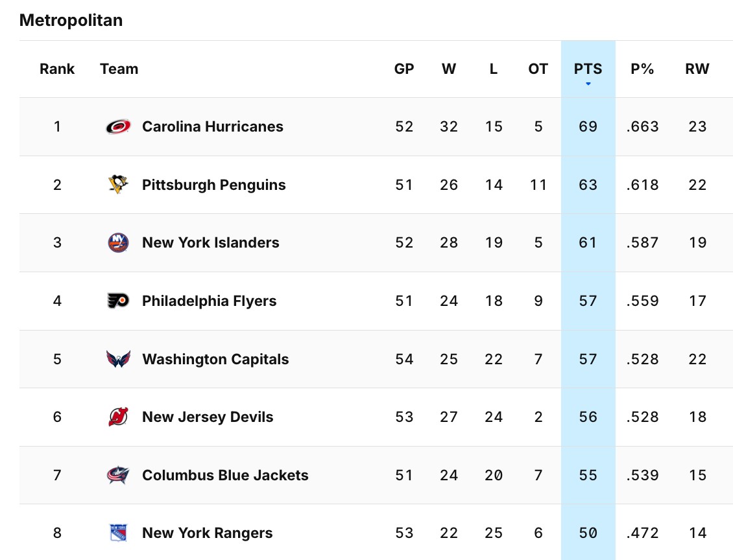Sort standings by the RW column

(x=697, y=69)
